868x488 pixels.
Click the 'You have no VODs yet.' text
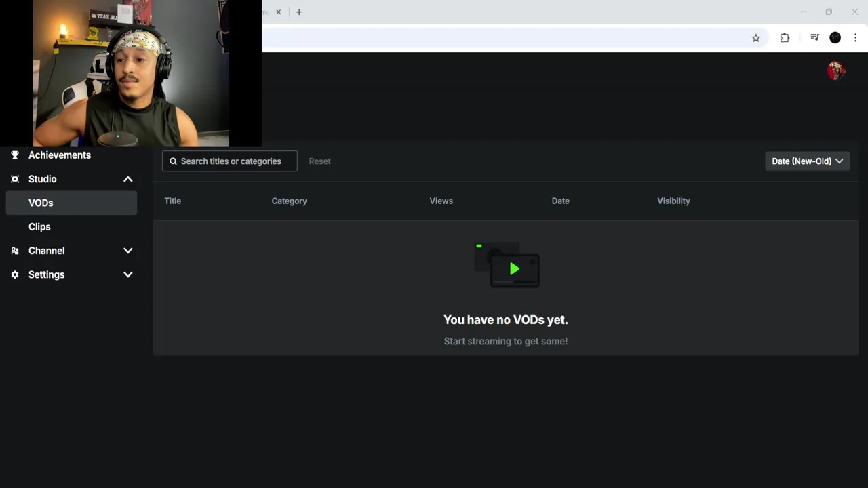tap(506, 320)
